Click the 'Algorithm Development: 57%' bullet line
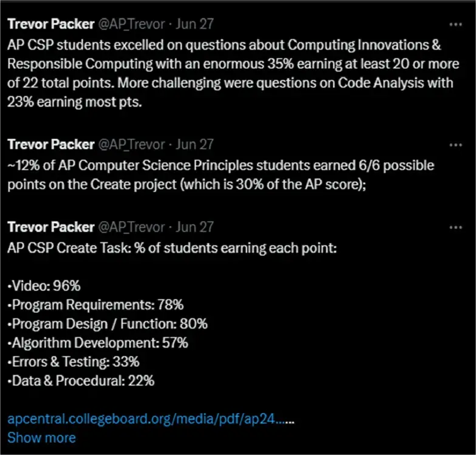This screenshot has height=455, width=476. (x=98, y=343)
